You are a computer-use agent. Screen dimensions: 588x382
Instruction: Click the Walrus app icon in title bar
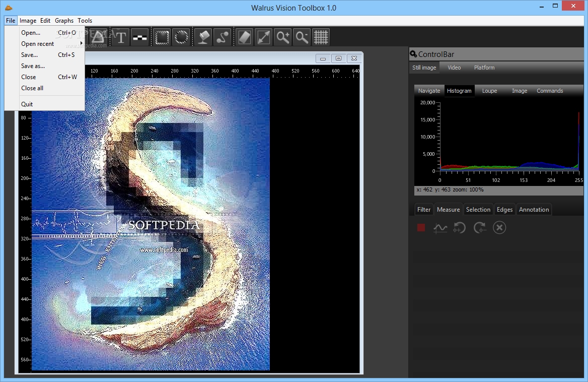coord(8,7)
